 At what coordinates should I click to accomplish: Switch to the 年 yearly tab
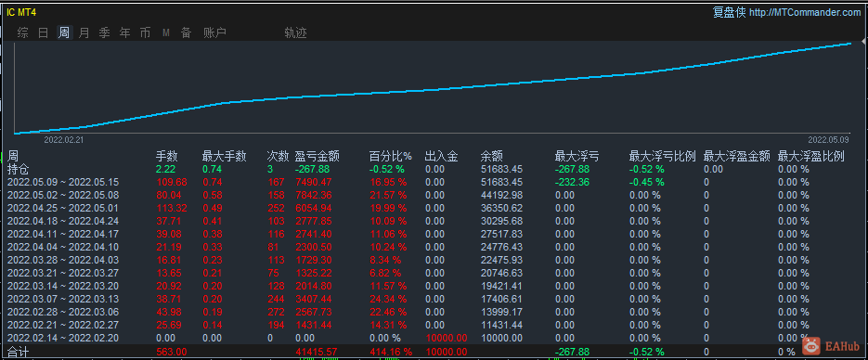pos(125,32)
